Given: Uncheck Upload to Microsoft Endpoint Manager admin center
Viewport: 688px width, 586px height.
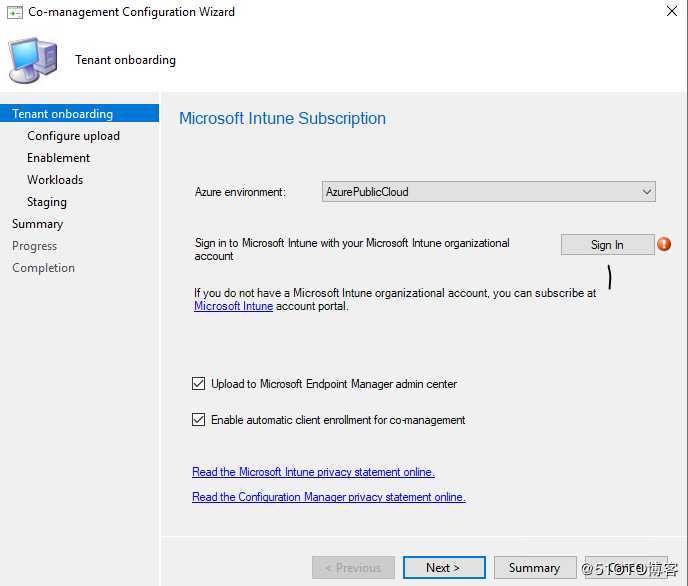Looking at the screenshot, I should (198, 384).
